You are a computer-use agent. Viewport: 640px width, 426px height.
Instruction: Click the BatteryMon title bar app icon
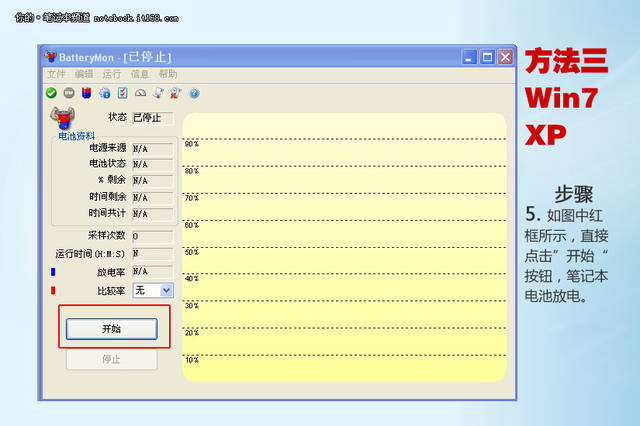coord(52,57)
